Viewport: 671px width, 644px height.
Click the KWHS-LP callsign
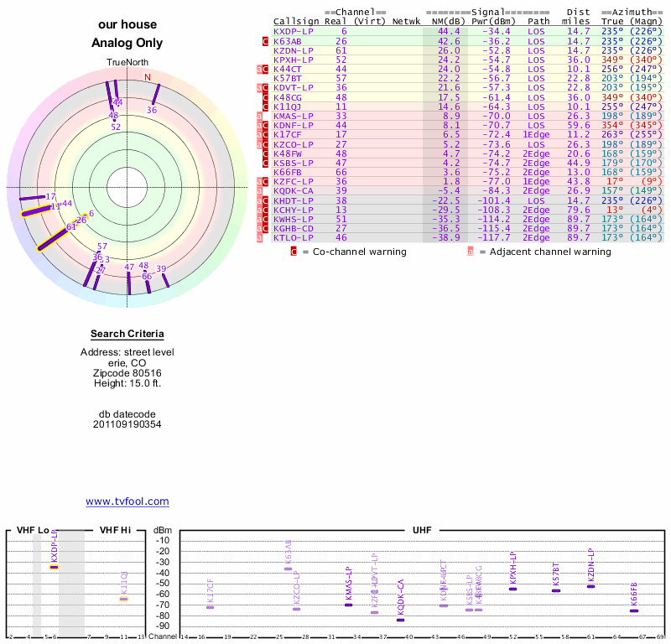(293, 220)
